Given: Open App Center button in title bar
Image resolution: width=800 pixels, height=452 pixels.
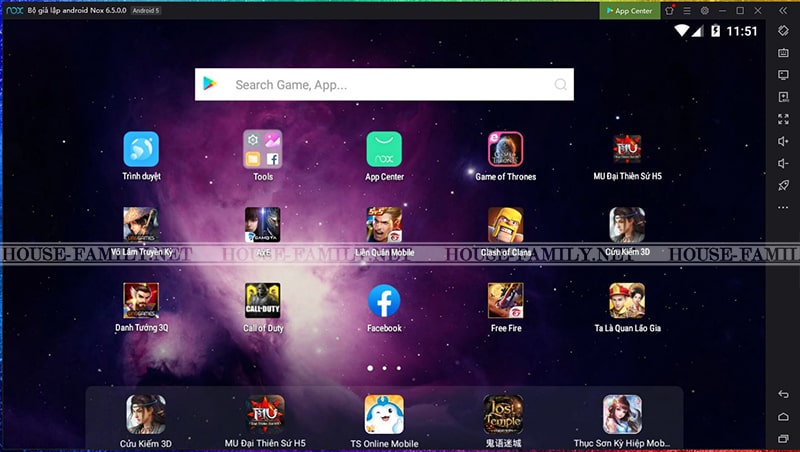Looking at the screenshot, I should pyautogui.click(x=630, y=11).
